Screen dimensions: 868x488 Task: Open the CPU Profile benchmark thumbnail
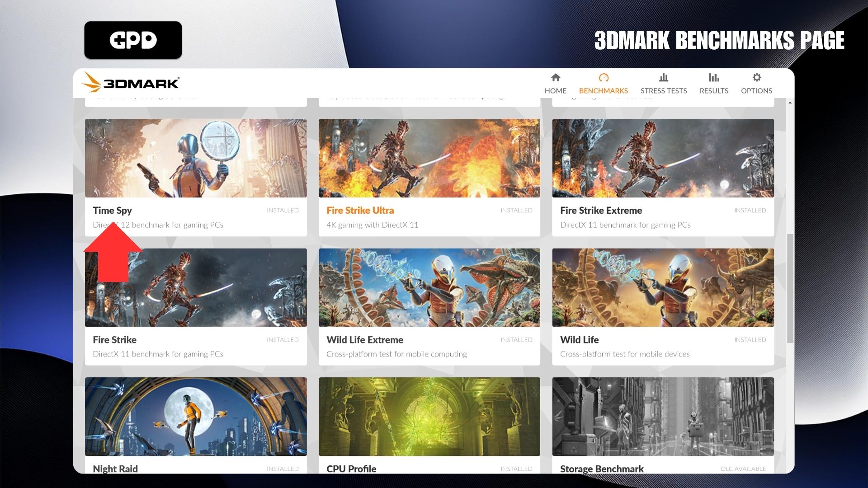(x=429, y=416)
